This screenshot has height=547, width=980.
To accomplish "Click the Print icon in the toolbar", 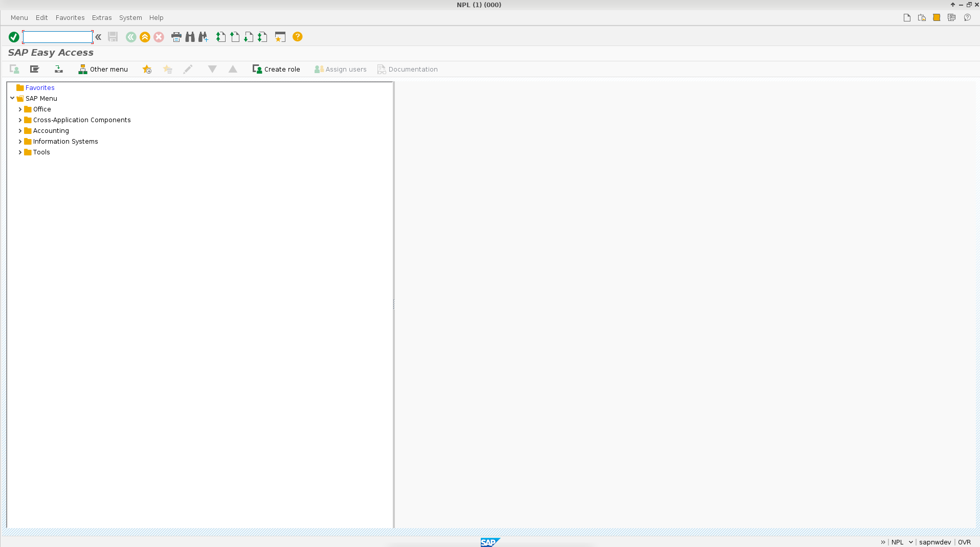I will [x=176, y=37].
